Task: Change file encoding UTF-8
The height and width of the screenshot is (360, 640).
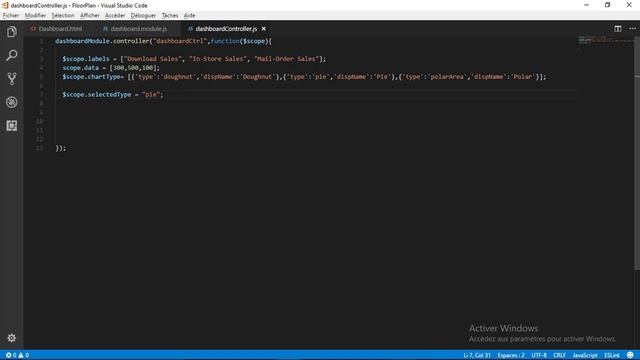Action: click(x=539, y=355)
